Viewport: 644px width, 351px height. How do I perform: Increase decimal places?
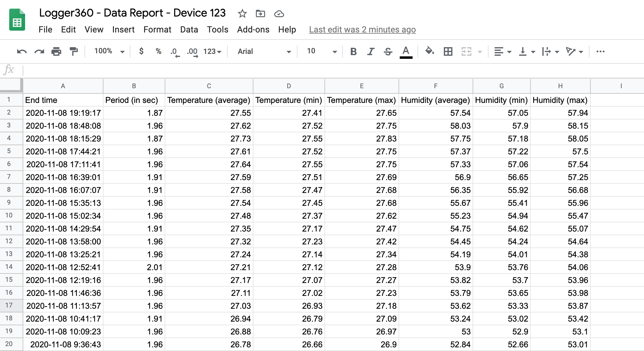(192, 52)
